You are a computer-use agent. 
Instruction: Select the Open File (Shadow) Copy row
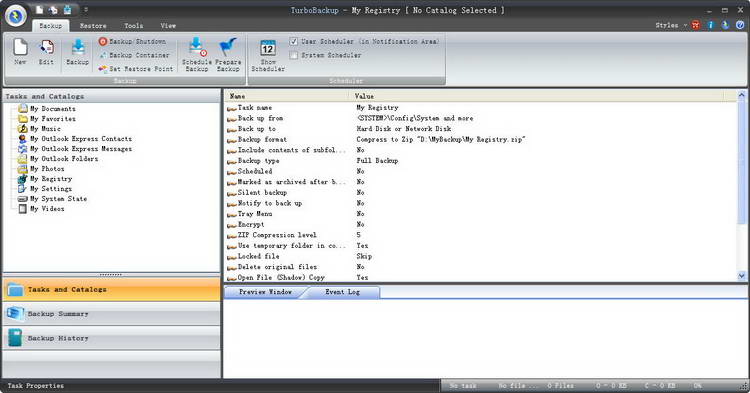click(x=481, y=277)
